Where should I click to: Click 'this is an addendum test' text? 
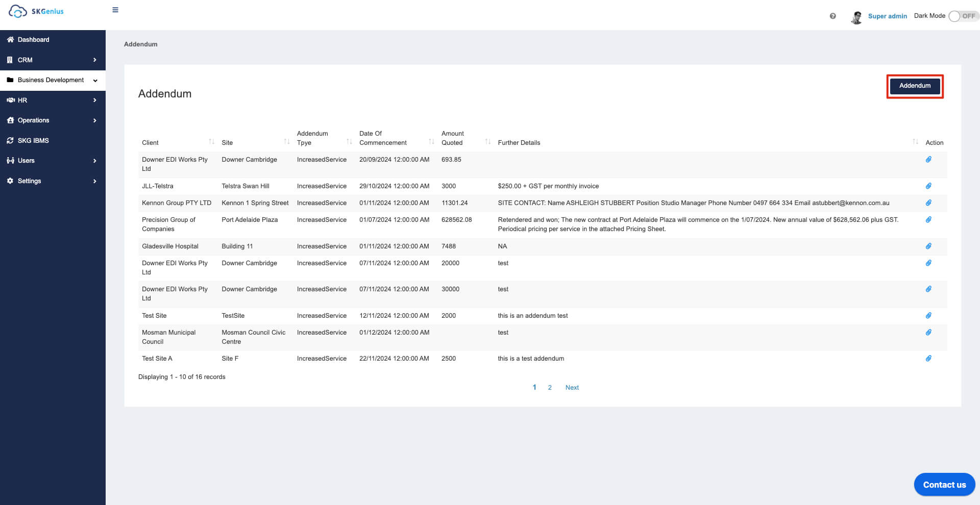coord(533,316)
